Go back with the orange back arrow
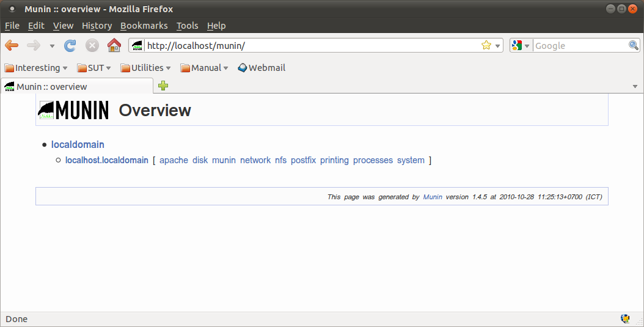The width and height of the screenshot is (644, 327). click(12, 46)
